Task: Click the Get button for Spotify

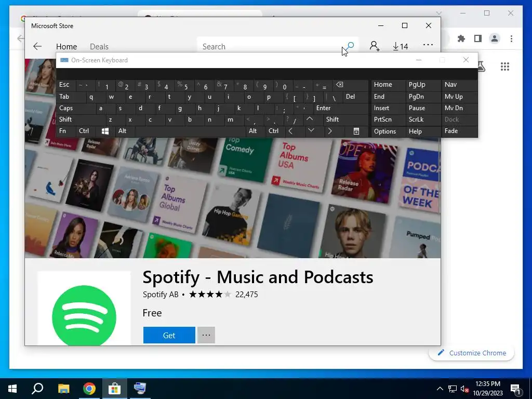Action: (169, 335)
